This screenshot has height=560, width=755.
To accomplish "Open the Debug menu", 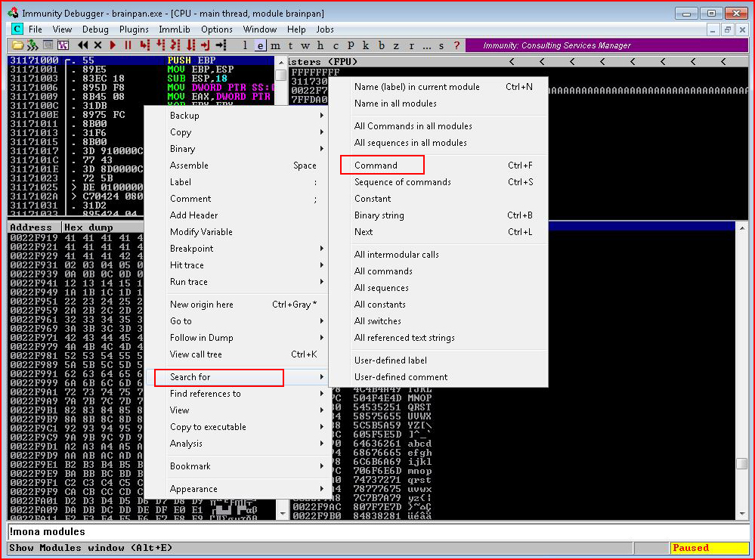I will [x=95, y=29].
